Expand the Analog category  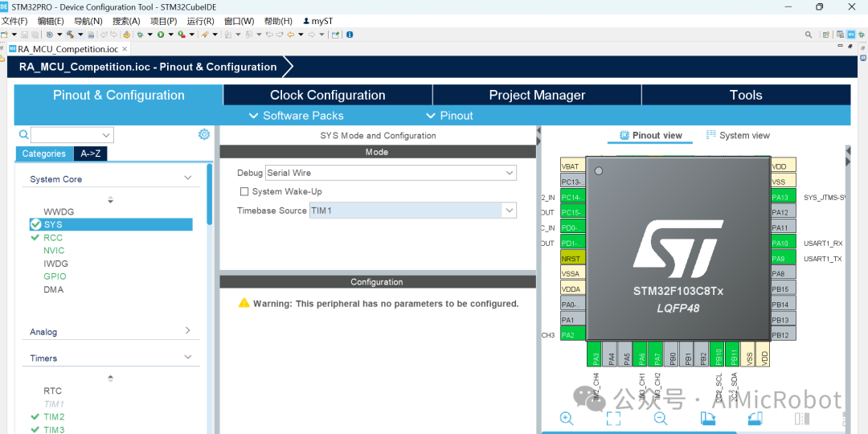187,330
